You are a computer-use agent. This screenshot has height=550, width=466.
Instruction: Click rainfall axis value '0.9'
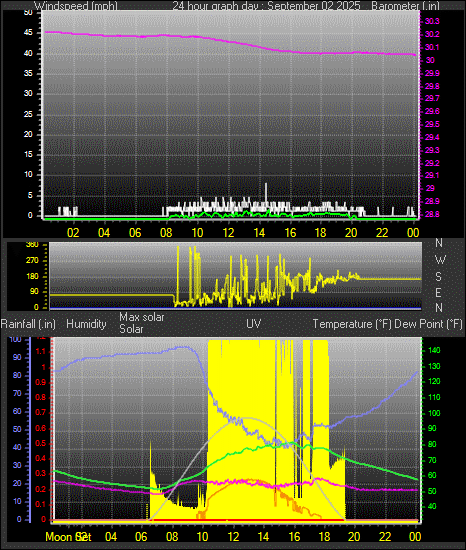40,382
